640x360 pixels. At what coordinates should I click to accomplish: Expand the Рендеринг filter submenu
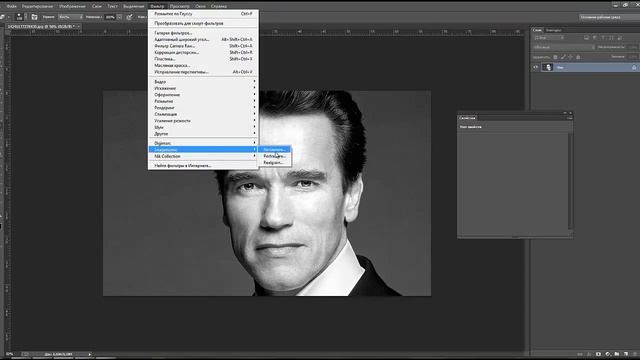203,108
